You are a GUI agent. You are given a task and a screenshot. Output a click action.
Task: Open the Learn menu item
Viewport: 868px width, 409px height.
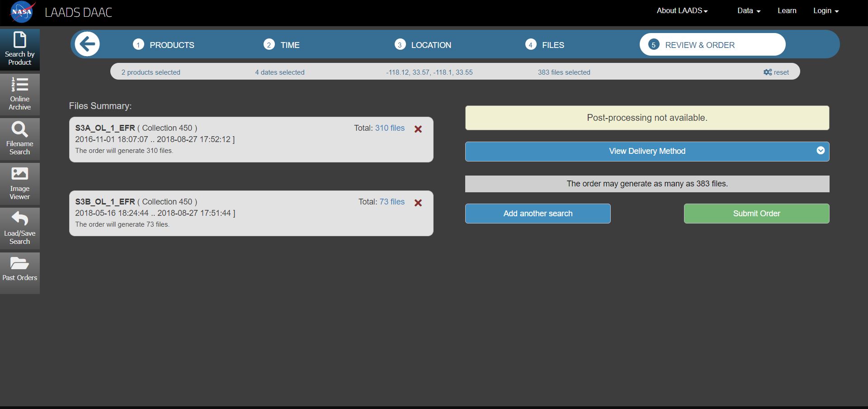click(x=787, y=11)
